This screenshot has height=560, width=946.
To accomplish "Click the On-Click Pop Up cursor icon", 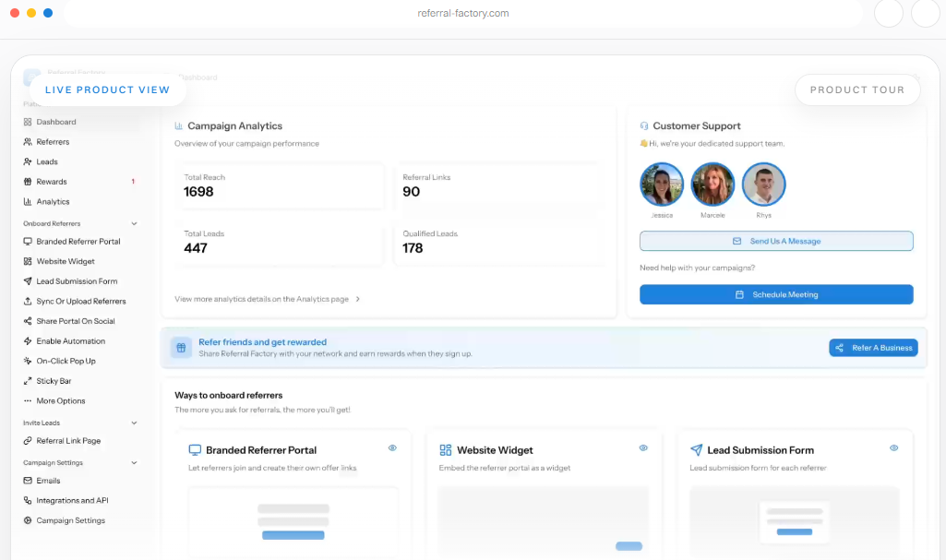I will click(x=28, y=361).
